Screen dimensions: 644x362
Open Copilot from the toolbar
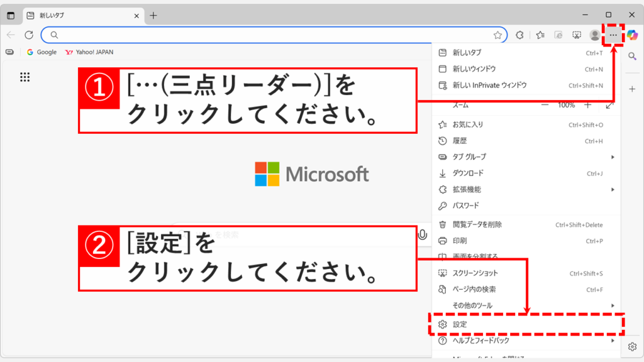[x=632, y=35]
